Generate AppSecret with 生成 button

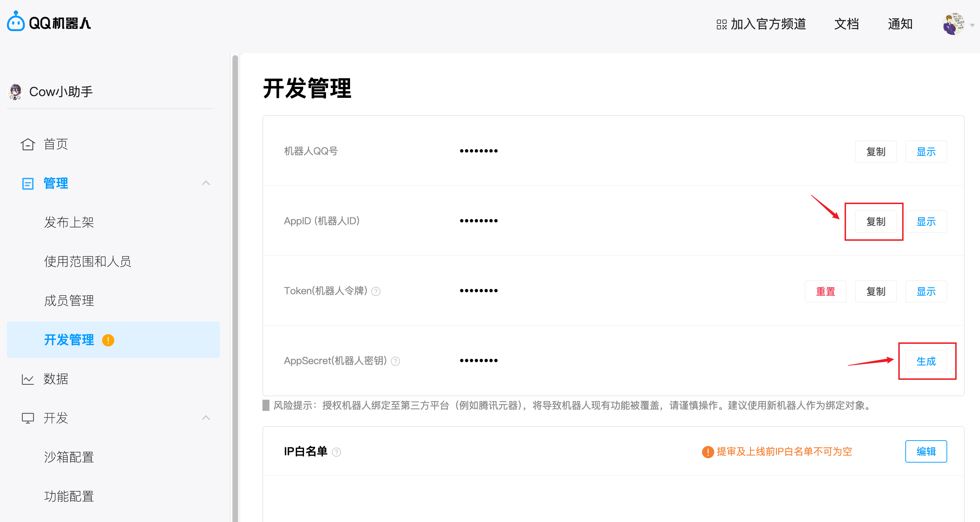click(926, 361)
